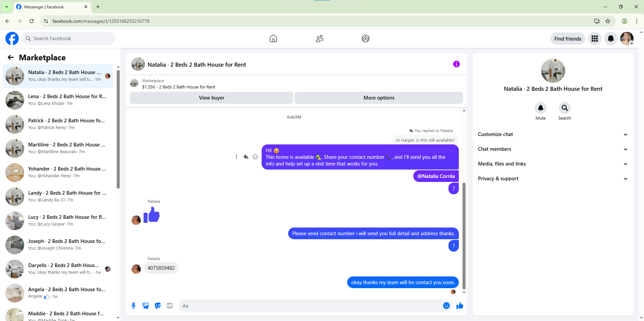Send a voice clip with the microphone icon
Image resolution: width=644 pixels, height=321 pixels.
click(x=133, y=306)
